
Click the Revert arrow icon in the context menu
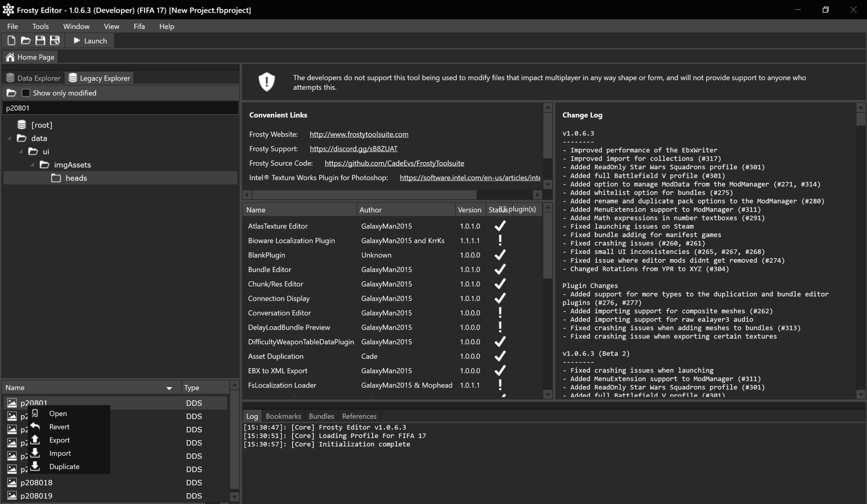[x=36, y=427]
